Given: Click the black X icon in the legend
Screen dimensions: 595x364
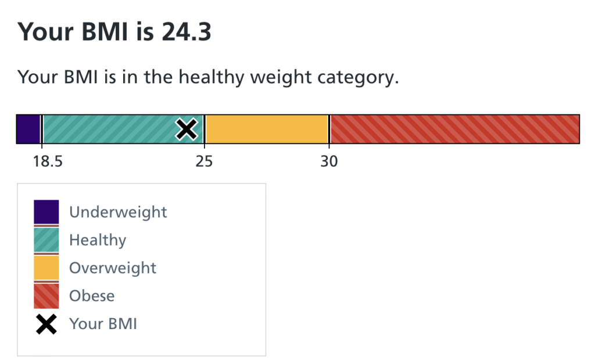Looking at the screenshot, I should tap(46, 323).
